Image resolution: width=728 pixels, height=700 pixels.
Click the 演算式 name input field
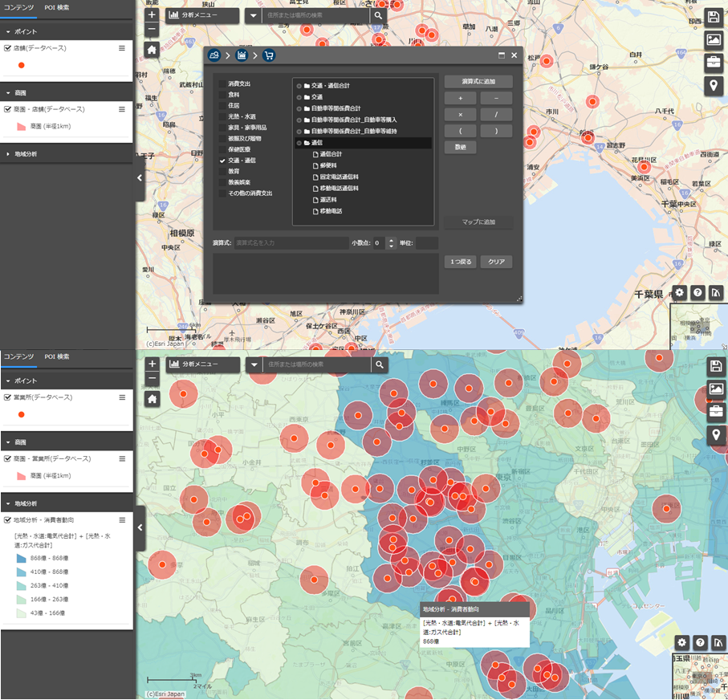[x=291, y=242]
